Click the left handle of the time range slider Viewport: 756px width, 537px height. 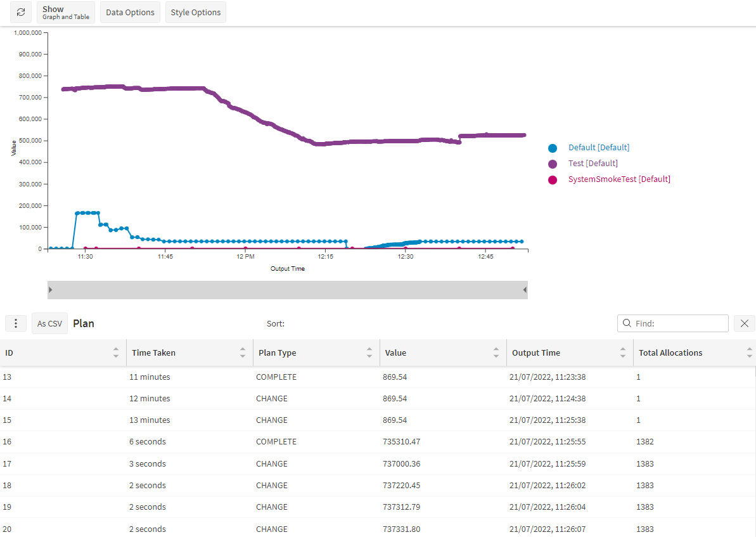[x=50, y=290]
